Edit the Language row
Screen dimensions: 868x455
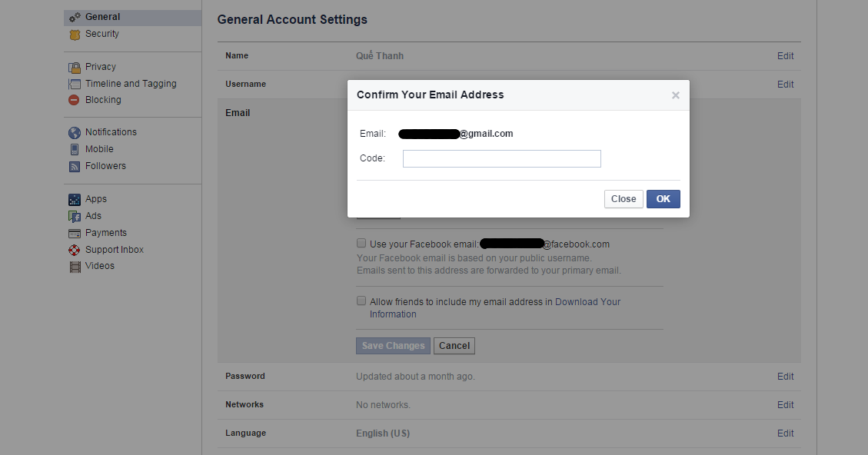point(785,433)
